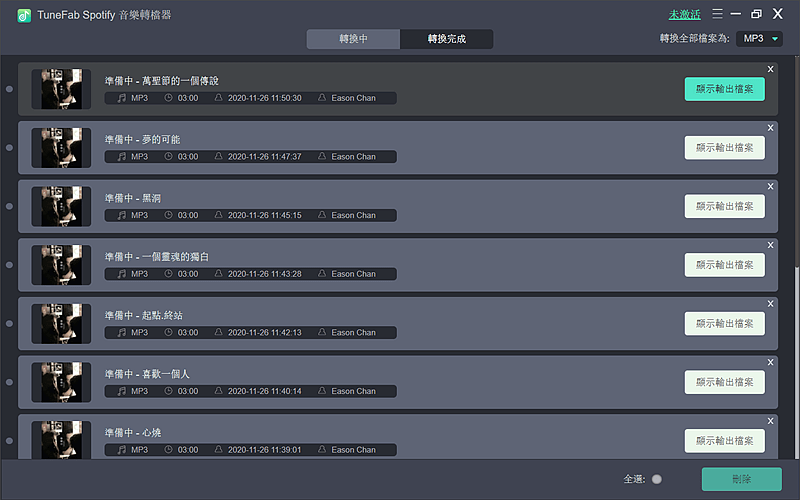Click the TuneFab app logo icon
Image resolution: width=800 pixels, height=500 pixels.
pyautogui.click(x=24, y=15)
